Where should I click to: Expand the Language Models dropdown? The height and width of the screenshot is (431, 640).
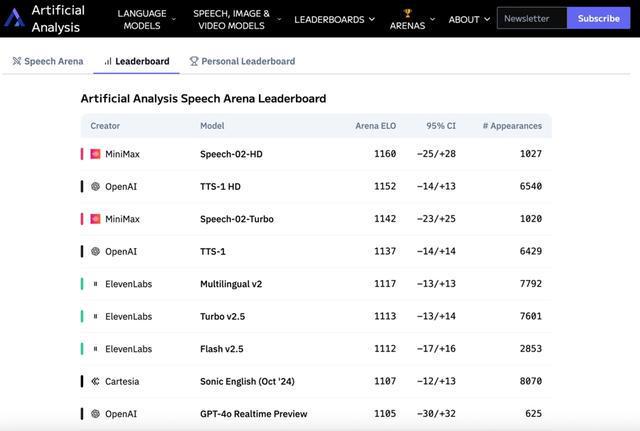[x=147, y=19]
